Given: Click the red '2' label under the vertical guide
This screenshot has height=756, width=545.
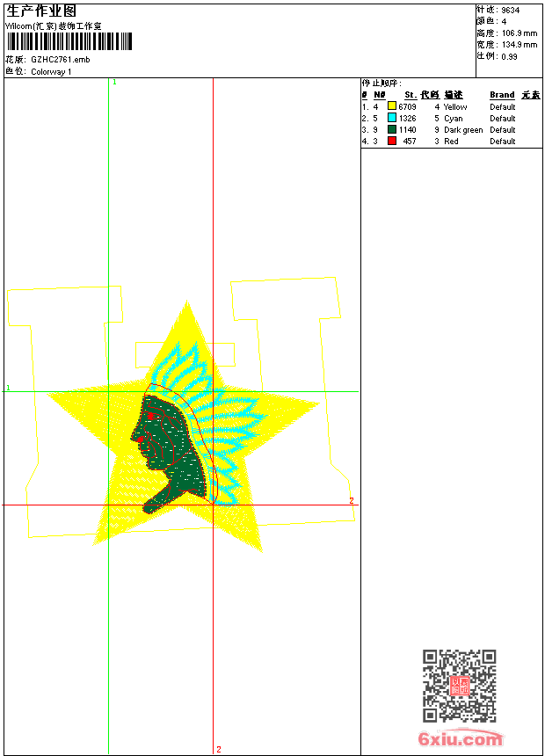Looking at the screenshot, I should click(219, 749).
